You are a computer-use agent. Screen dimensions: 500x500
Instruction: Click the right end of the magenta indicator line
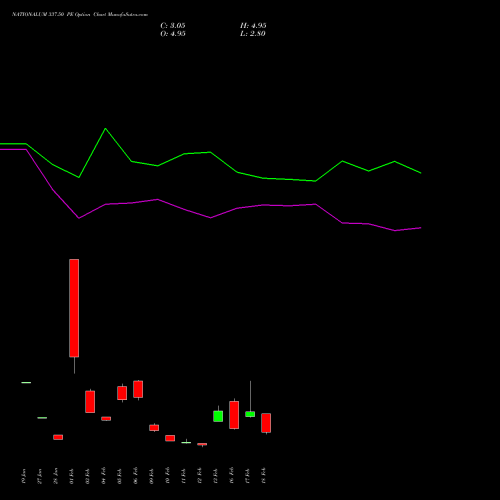point(420,228)
